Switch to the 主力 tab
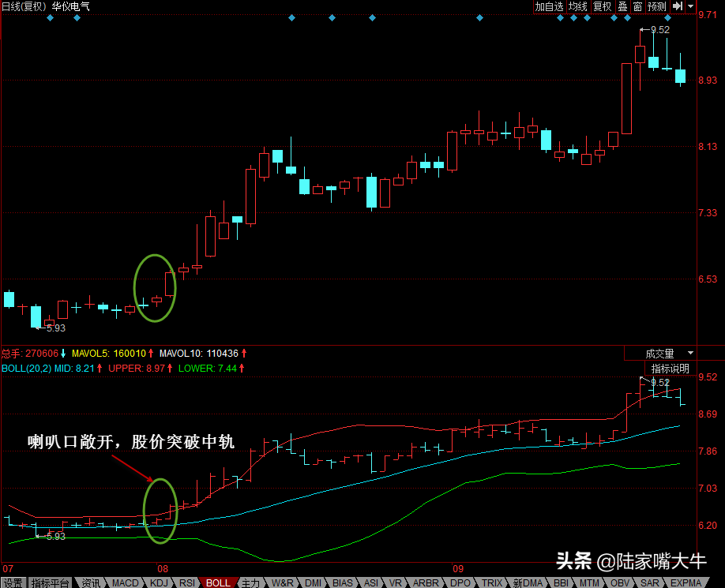 pyautogui.click(x=250, y=582)
